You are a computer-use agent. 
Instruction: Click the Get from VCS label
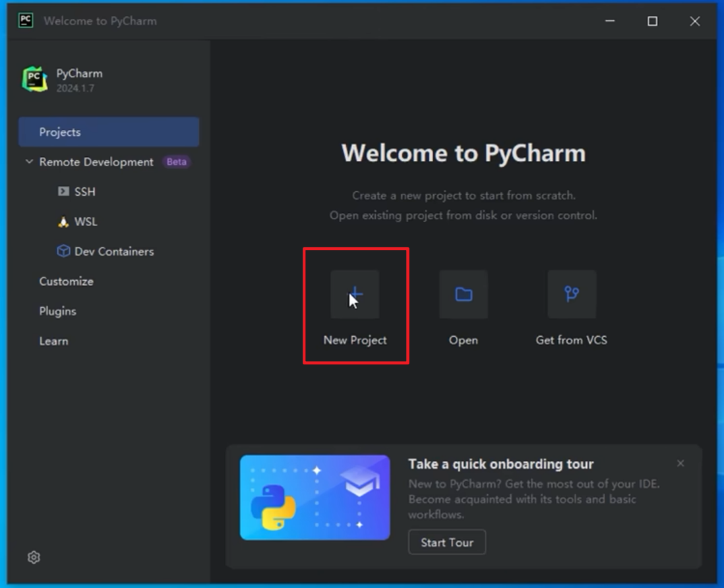pos(572,340)
